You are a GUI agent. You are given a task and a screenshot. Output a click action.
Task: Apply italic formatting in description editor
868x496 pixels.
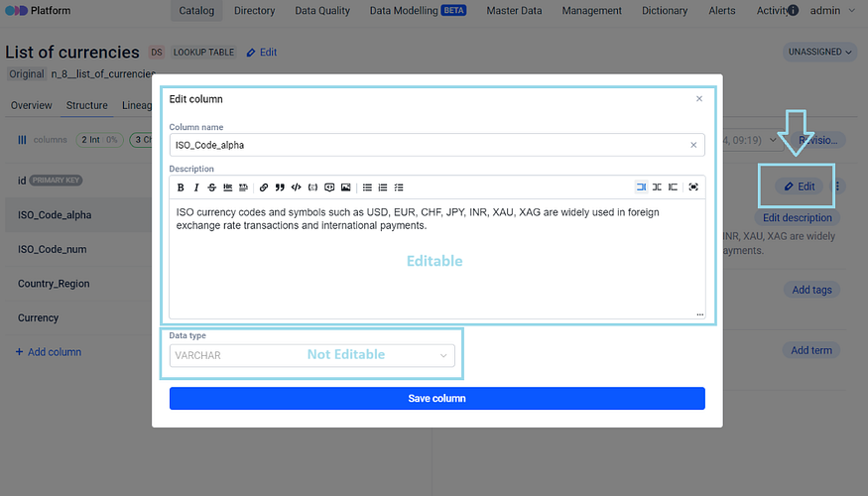click(x=196, y=186)
